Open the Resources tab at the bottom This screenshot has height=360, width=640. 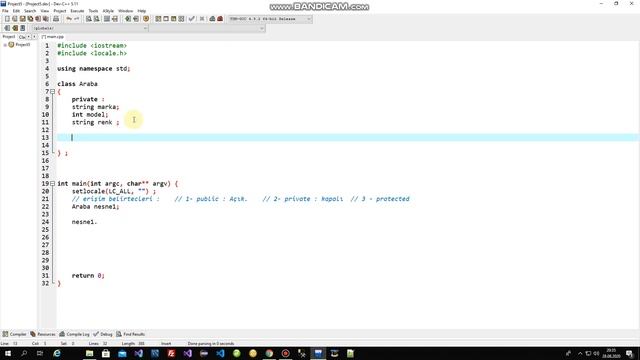43,334
